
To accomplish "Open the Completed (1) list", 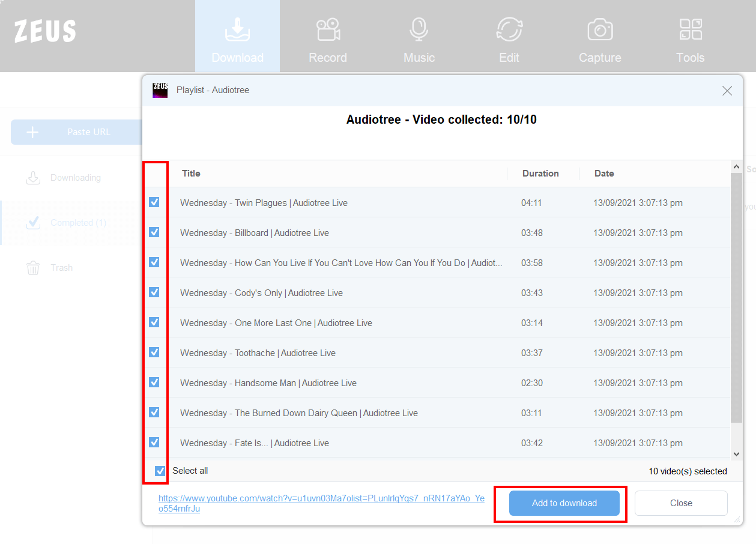I will (78, 223).
